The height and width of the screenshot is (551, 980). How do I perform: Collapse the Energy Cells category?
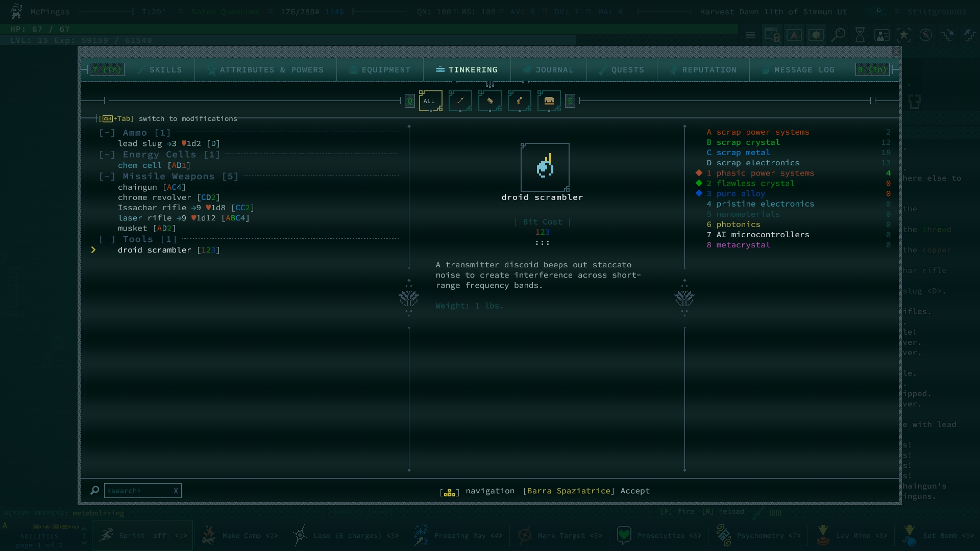pos(107,155)
